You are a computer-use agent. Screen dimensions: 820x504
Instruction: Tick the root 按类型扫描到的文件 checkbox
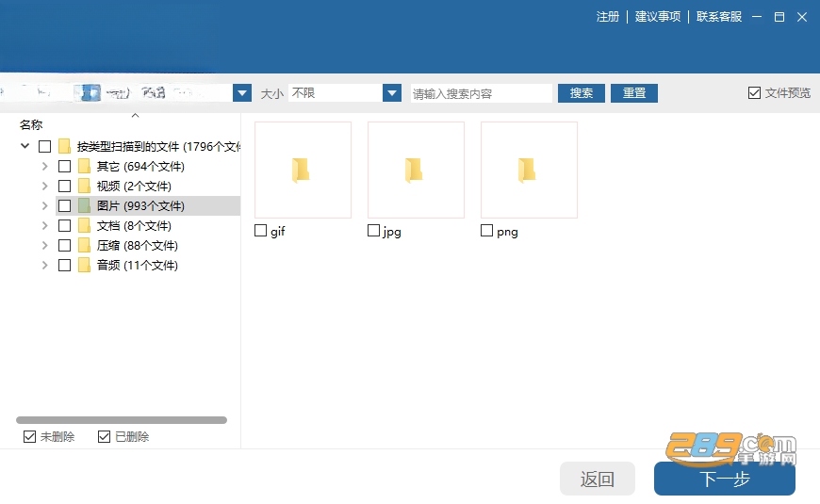tap(45, 146)
